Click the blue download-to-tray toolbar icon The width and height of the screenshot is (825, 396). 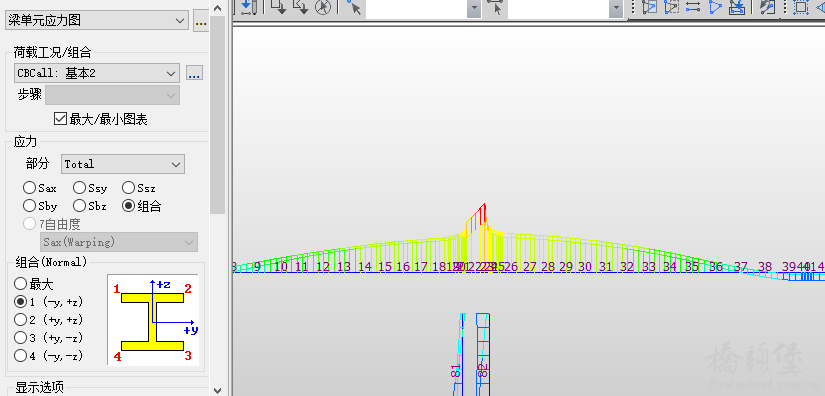coord(737,7)
